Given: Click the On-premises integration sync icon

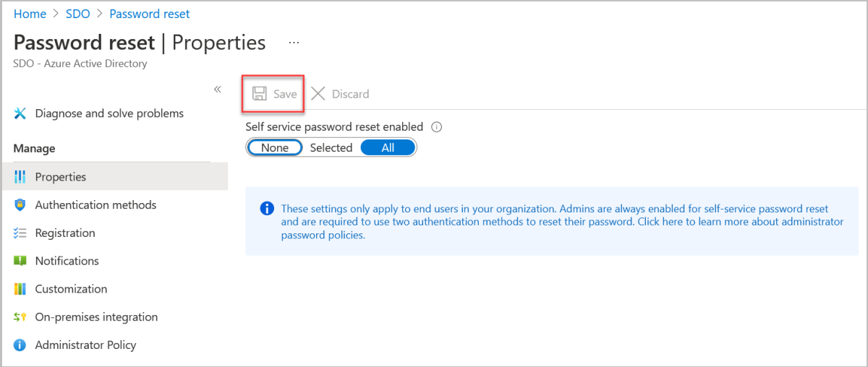Looking at the screenshot, I should coord(20,317).
